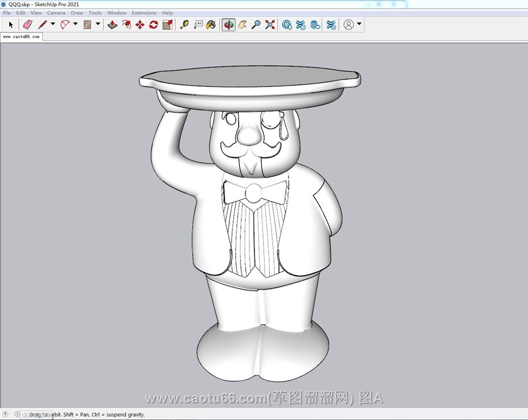Image resolution: width=528 pixels, height=420 pixels.
Task: Activate the Line pencil tool
Action: (x=43, y=25)
